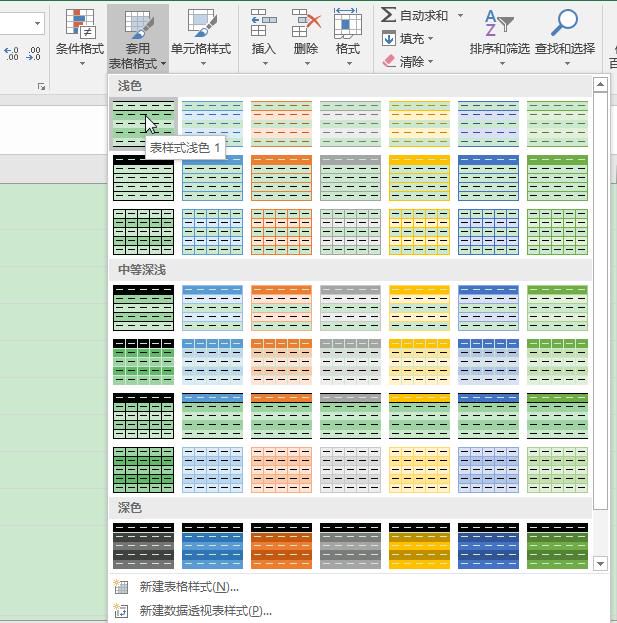Click the gallery scrollbar up arrow

[600, 85]
